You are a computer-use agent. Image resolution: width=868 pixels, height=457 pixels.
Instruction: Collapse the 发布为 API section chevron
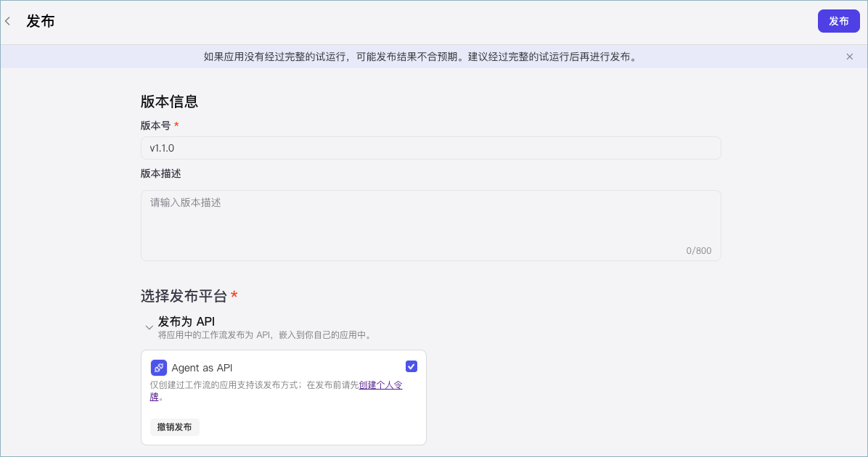(x=149, y=328)
